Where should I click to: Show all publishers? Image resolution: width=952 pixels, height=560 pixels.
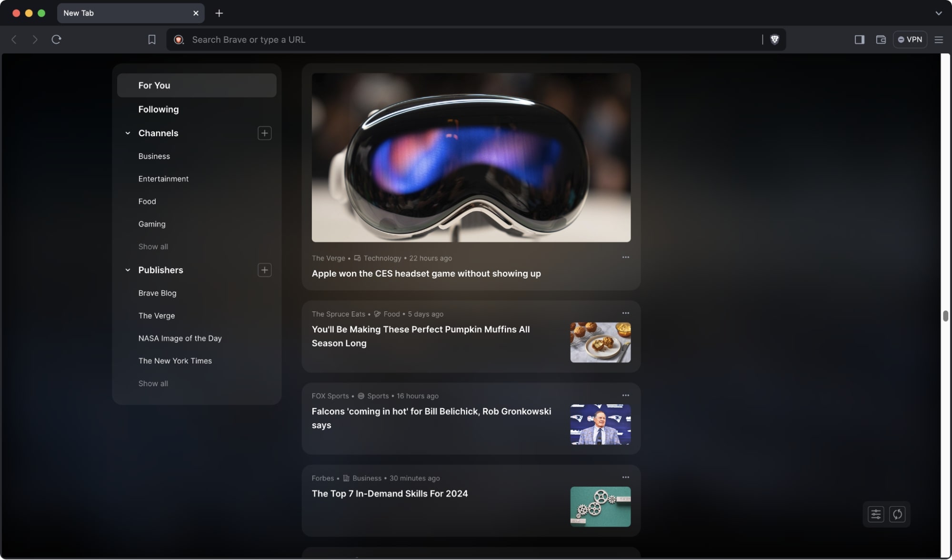(153, 383)
